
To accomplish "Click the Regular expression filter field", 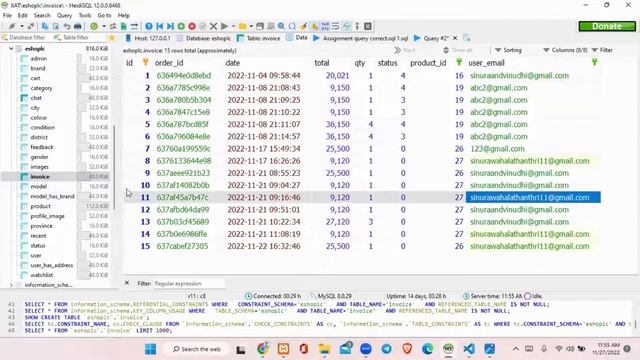I will pyautogui.click(x=189, y=283).
